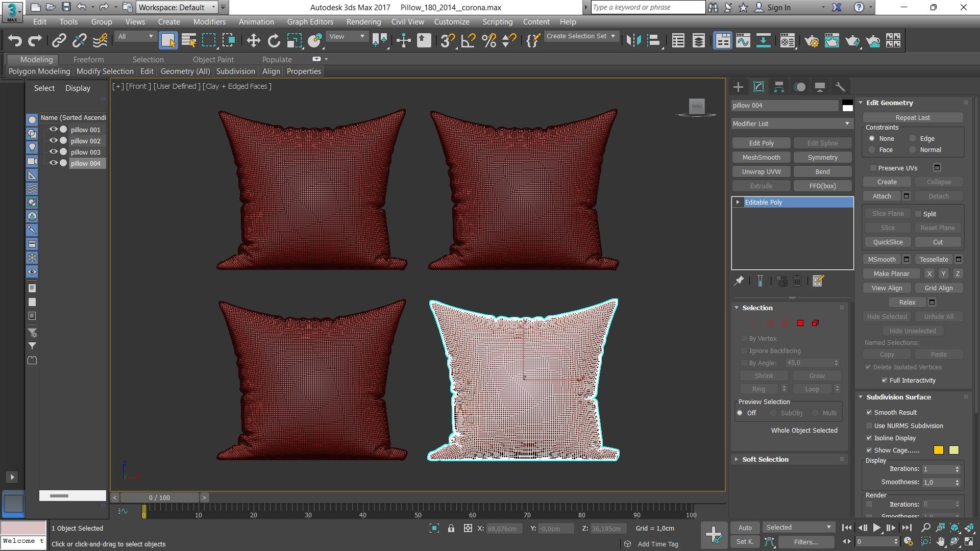Uncheck Smooth Result checkbox
This screenshot has height=551, width=980.
pyautogui.click(x=869, y=412)
